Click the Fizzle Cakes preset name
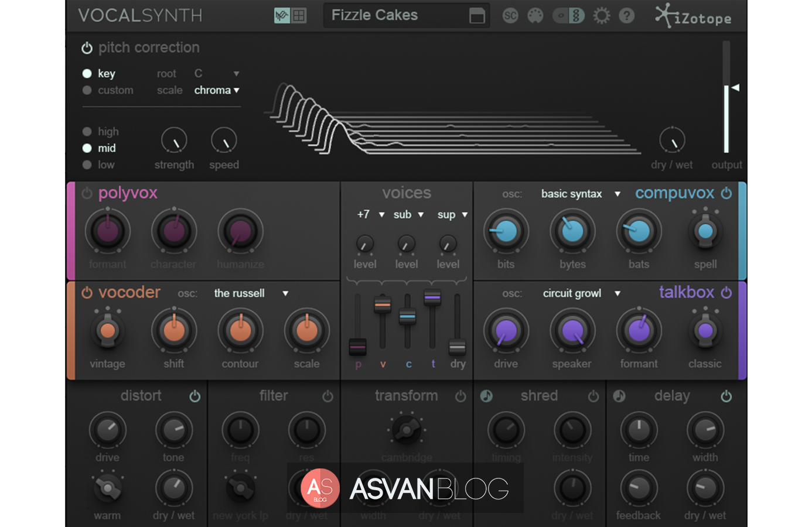This screenshot has height=527, width=812. [x=375, y=15]
